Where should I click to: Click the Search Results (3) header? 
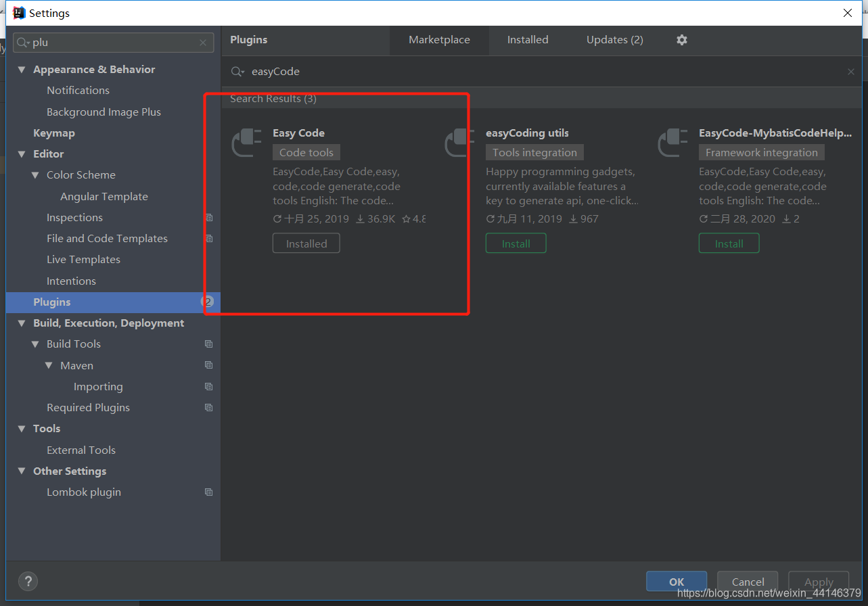click(273, 99)
